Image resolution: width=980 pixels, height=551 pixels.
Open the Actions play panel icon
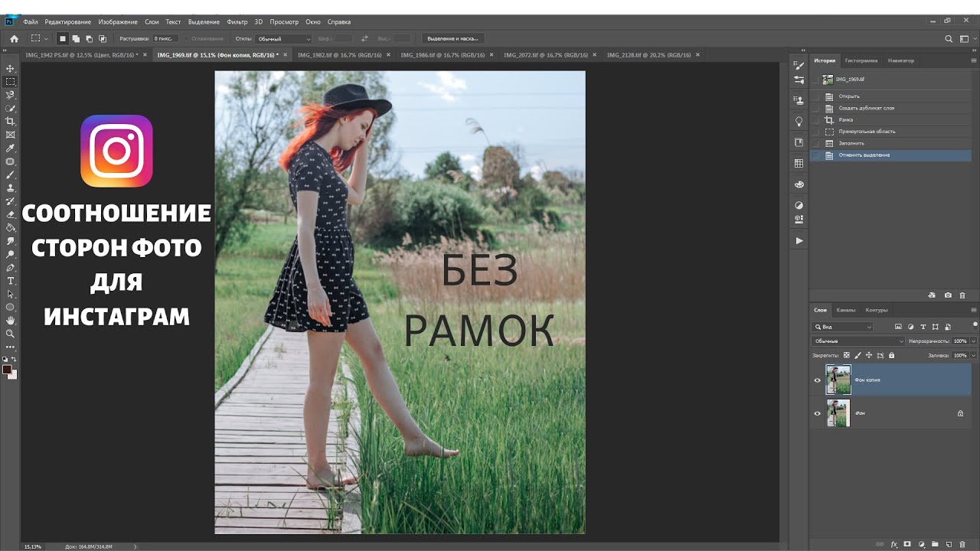(x=799, y=240)
